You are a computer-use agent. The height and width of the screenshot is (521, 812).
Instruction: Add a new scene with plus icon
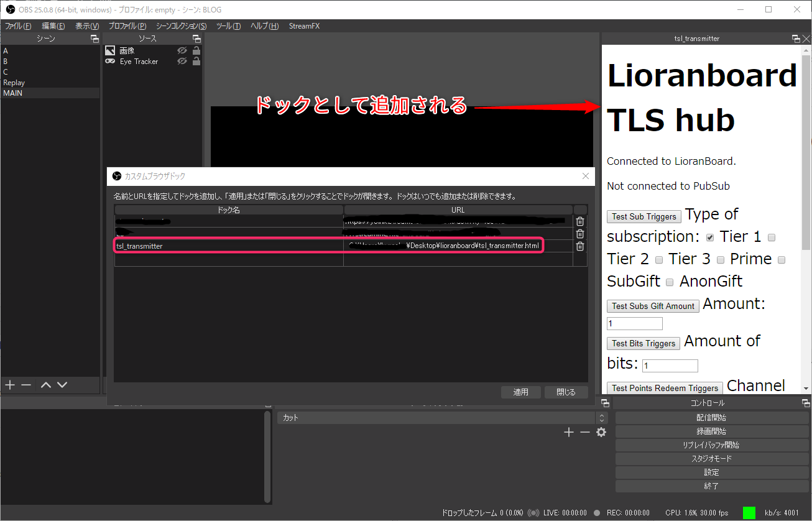pyautogui.click(x=10, y=385)
